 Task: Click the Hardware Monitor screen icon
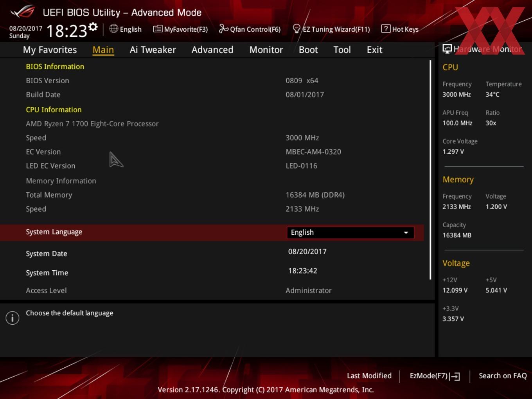coord(447,49)
